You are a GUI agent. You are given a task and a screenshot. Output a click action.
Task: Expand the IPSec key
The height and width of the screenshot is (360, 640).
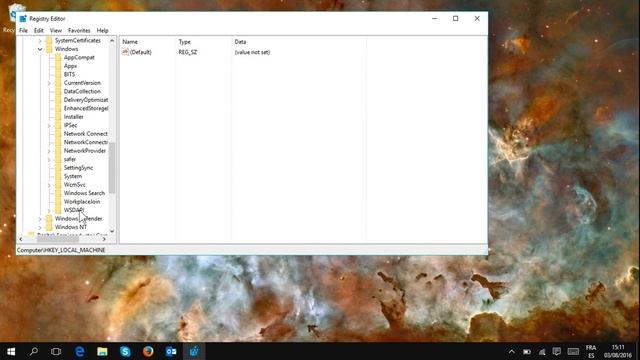point(49,125)
